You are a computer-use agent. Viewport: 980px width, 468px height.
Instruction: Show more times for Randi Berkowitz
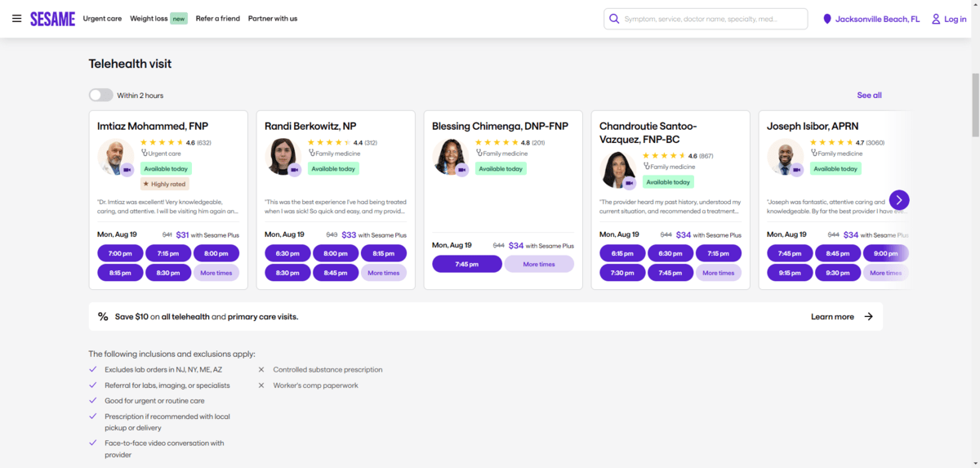coord(383,273)
